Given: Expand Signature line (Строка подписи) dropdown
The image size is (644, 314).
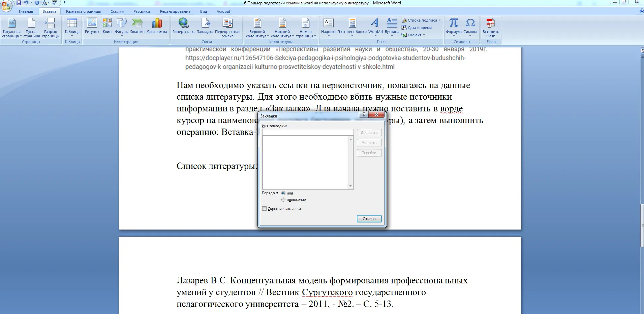Looking at the screenshot, I should tap(439, 20).
